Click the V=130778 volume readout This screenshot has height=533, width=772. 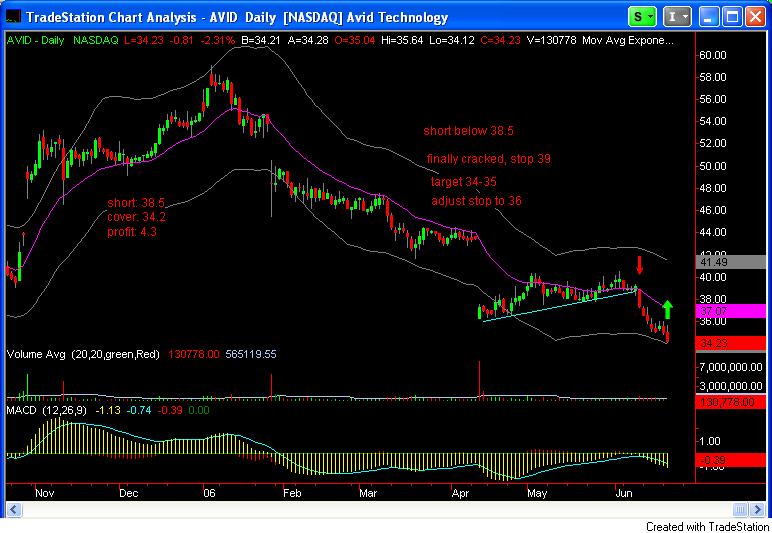click(x=551, y=40)
